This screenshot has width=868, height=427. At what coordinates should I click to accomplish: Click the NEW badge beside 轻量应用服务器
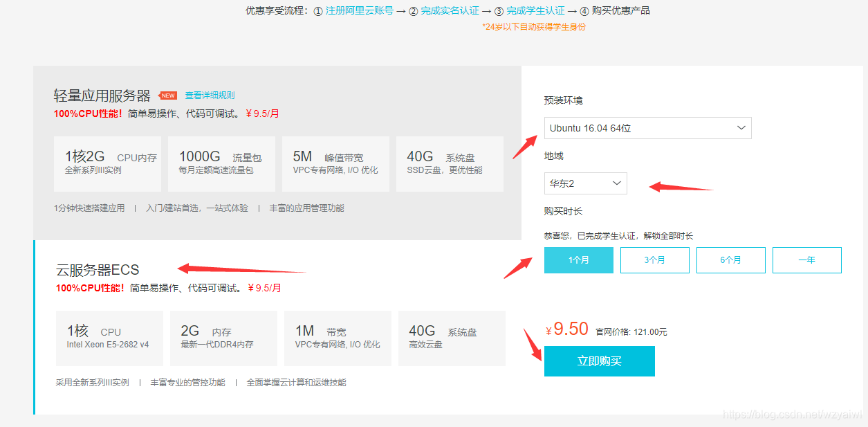pos(167,96)
